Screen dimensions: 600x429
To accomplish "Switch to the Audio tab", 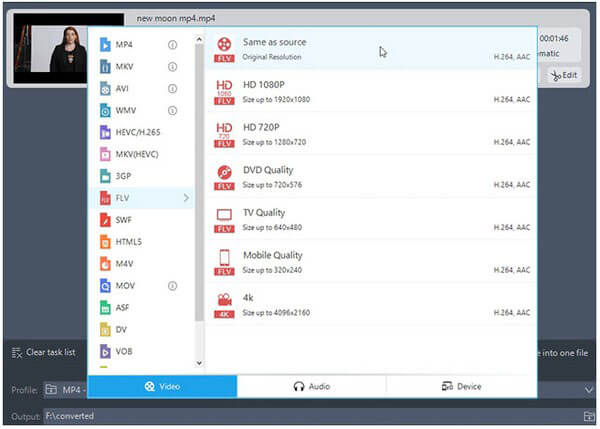I will point(311,387).
